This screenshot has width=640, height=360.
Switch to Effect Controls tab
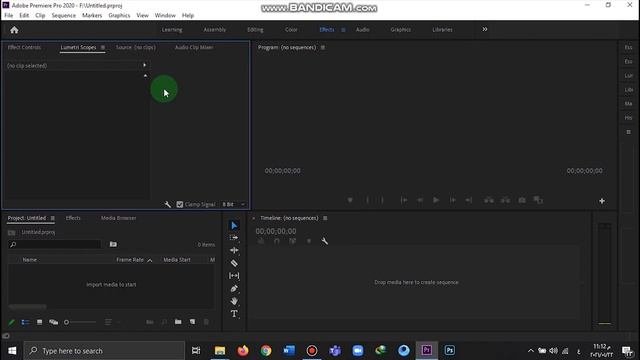(x=24, y=47)
